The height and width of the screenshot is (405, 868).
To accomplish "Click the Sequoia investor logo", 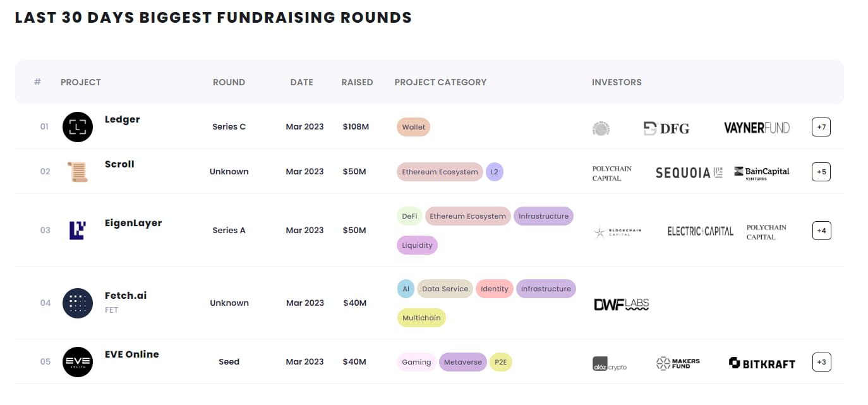I will click(x=689, y=172).
